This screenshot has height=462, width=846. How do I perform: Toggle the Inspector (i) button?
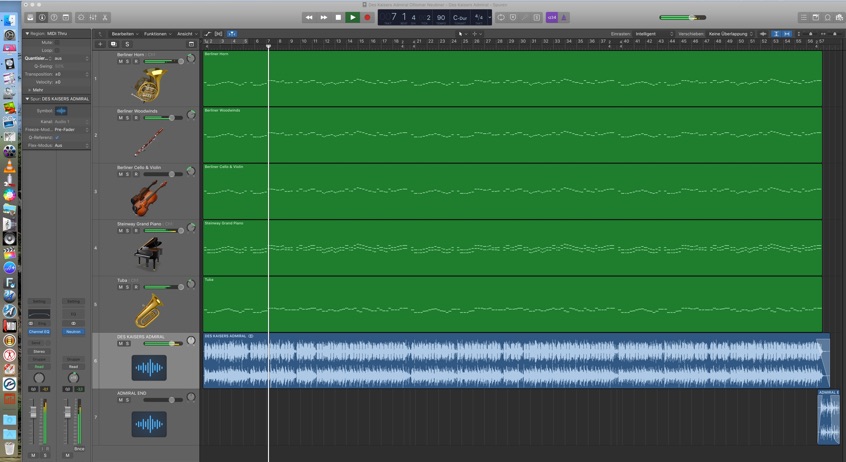click(x=42, y=17)
